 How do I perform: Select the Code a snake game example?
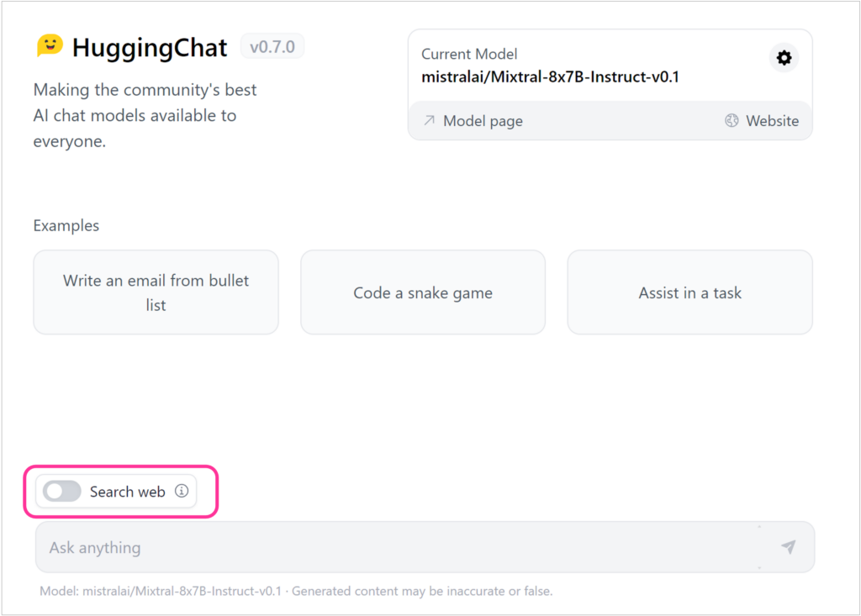tap(423, 292)
